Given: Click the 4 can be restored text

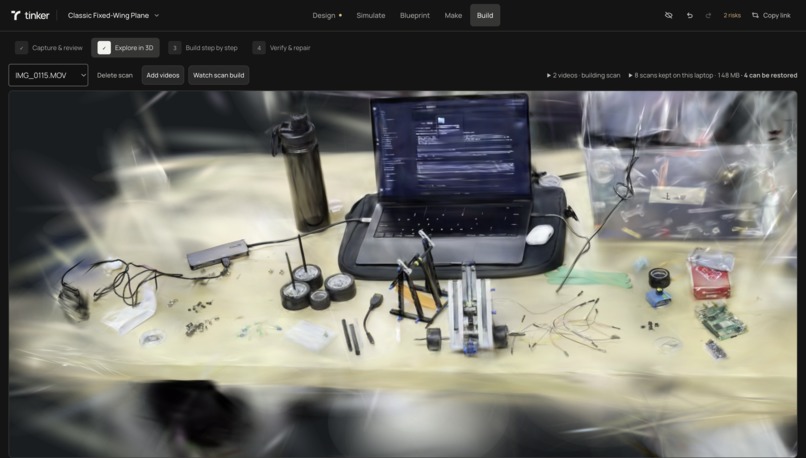Looking at the screenshot, I should (770, 75).
